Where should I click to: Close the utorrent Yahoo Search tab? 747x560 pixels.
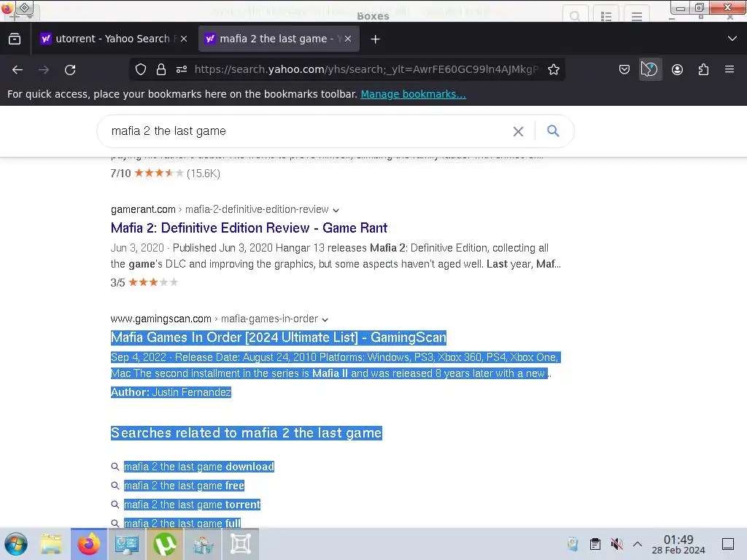(184, 39)
